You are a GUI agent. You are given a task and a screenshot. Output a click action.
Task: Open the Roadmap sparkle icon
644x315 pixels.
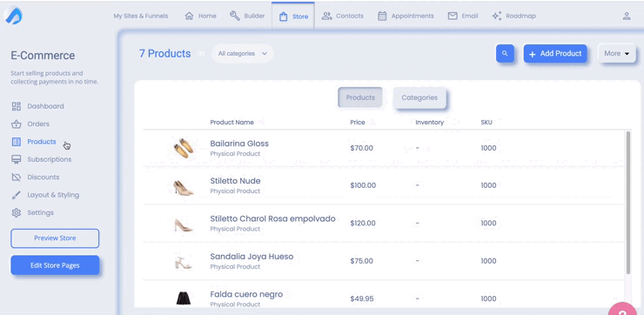[x=497, y=16]
